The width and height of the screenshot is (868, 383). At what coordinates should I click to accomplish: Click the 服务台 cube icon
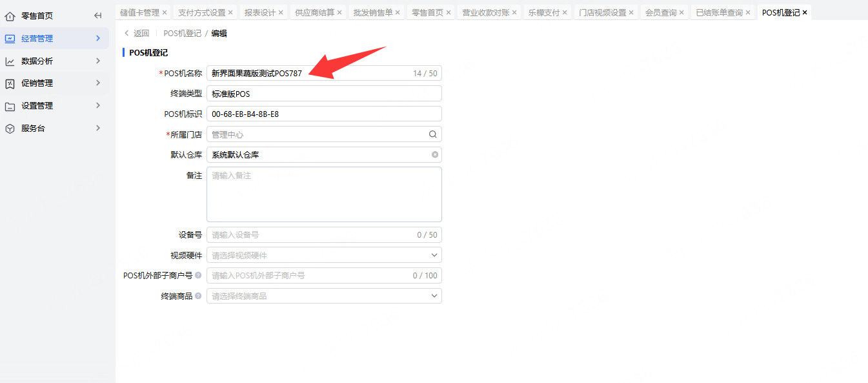(10, 129)
